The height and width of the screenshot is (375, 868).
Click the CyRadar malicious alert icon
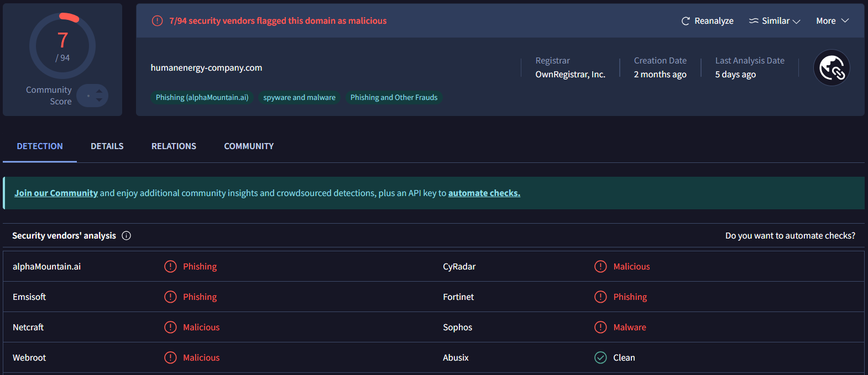(600, 267)
